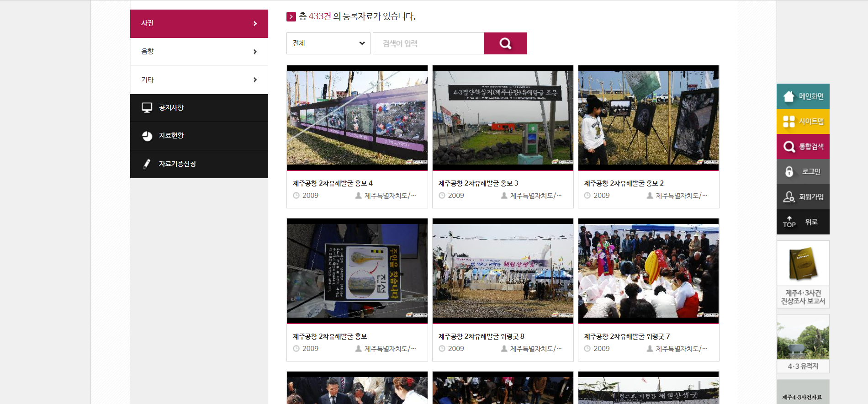Open the 4·3 유적지 banner
The image size is (868, 404).
pyautogui.click(x=803, y=344)
